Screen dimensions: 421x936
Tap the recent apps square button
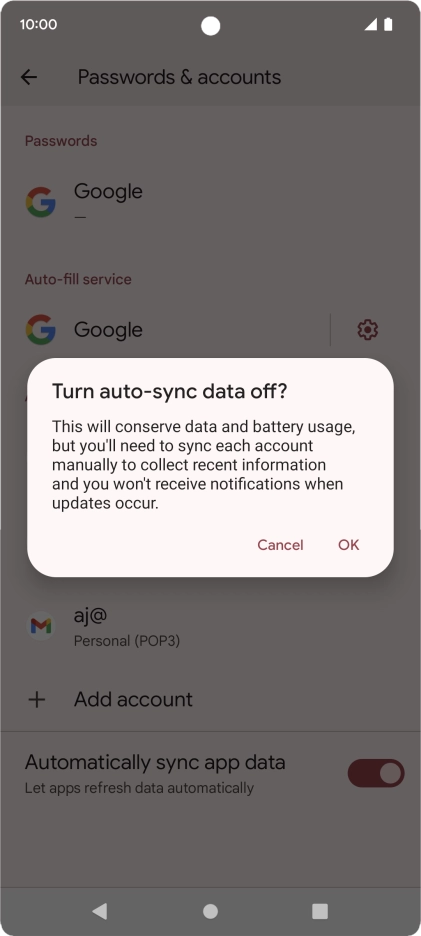pos(320,911)
